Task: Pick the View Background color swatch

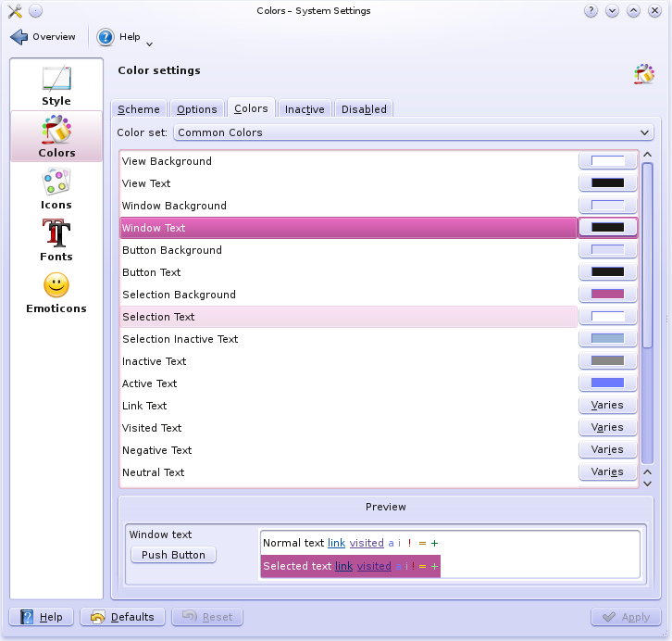Action: click(x=608, y=161)
